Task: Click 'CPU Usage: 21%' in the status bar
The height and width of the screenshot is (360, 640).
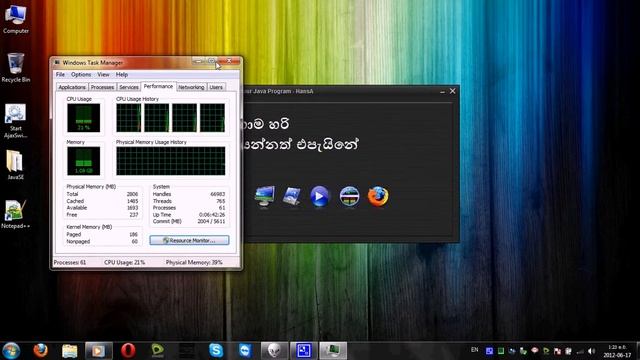Action: pos(124,262)
